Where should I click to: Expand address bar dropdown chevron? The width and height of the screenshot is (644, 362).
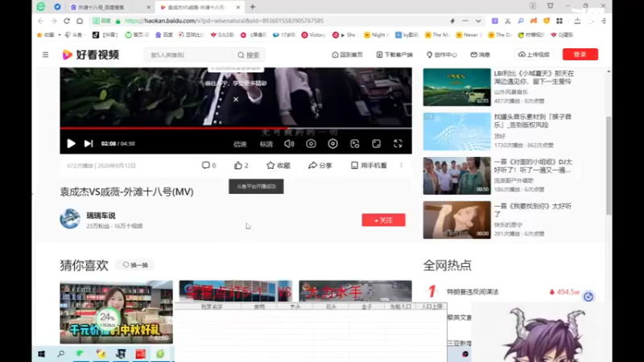pyautogui.click(x=478, y=21)
